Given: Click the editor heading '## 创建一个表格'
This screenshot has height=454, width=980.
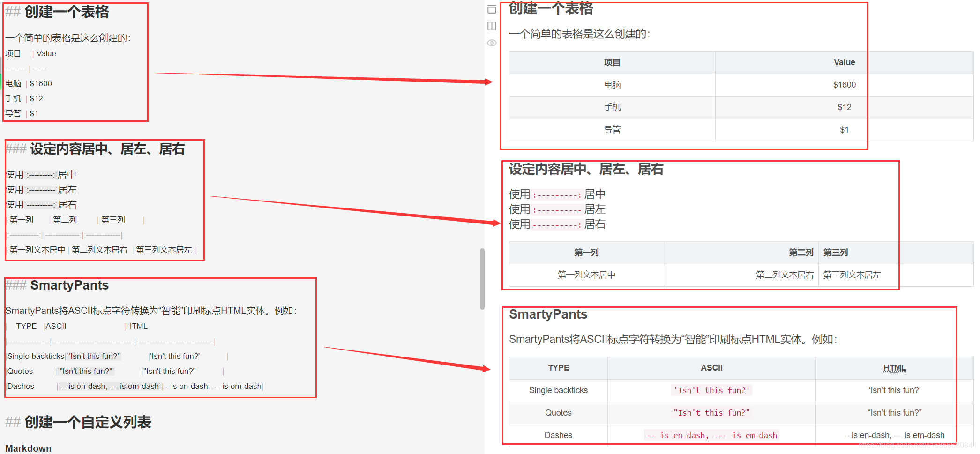Looking at the screenshot, I should (x=57, y=12).
